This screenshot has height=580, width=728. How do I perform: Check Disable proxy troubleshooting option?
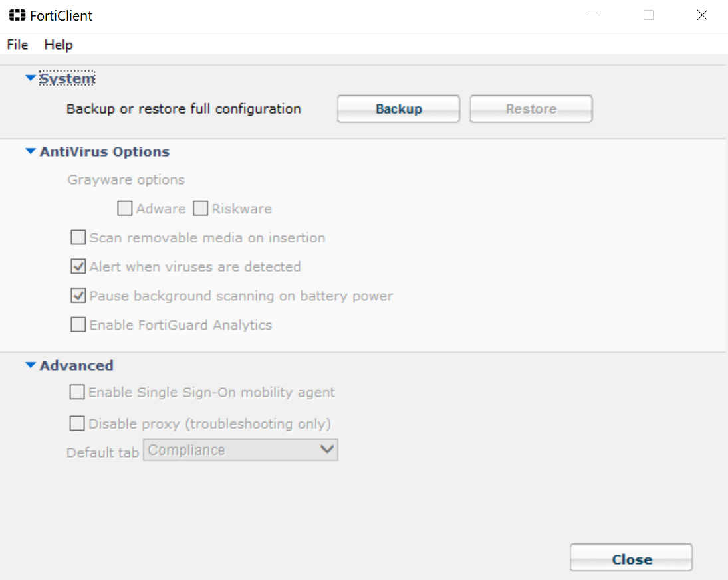[76, 423]
